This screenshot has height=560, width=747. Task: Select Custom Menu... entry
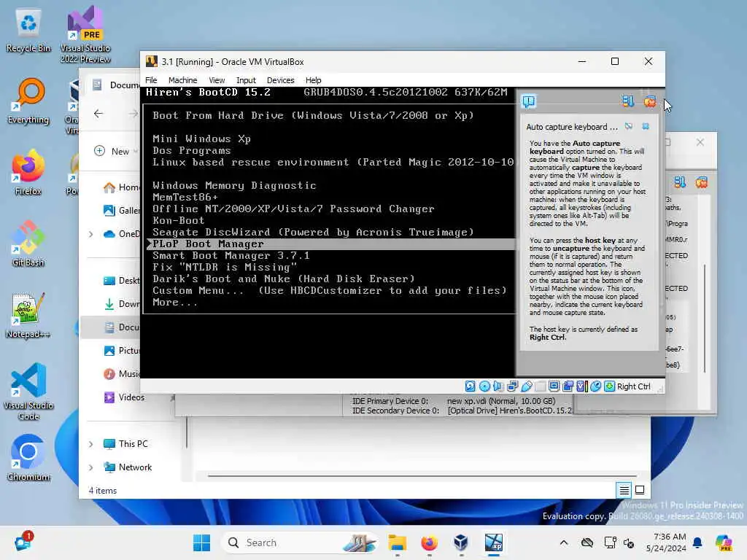[x=330, y=290]
